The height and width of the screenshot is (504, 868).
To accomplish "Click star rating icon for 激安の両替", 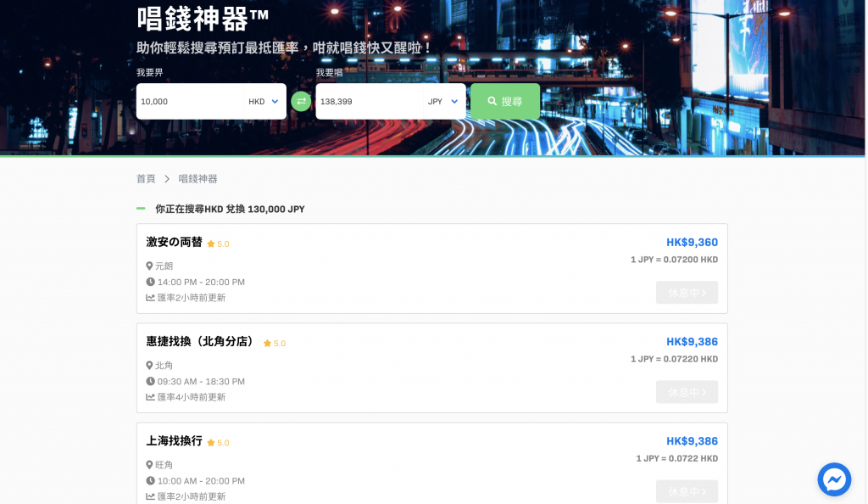I will tap(211, 244).
